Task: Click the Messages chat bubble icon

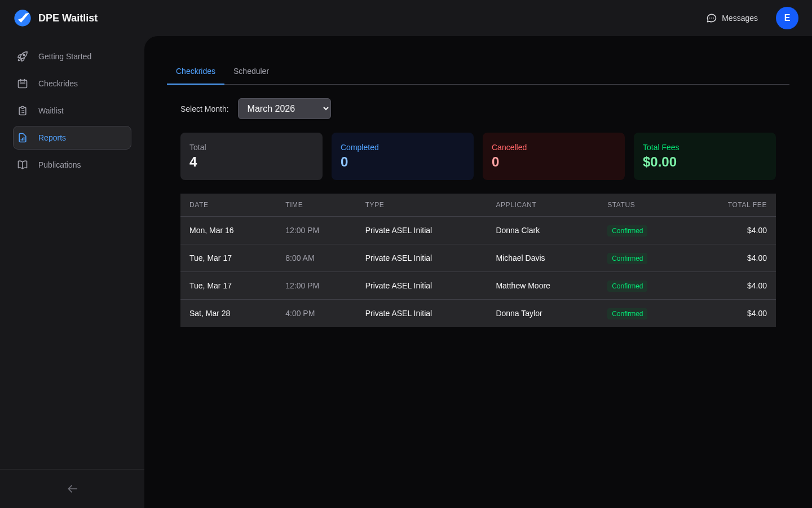Action: click(711, 18)
